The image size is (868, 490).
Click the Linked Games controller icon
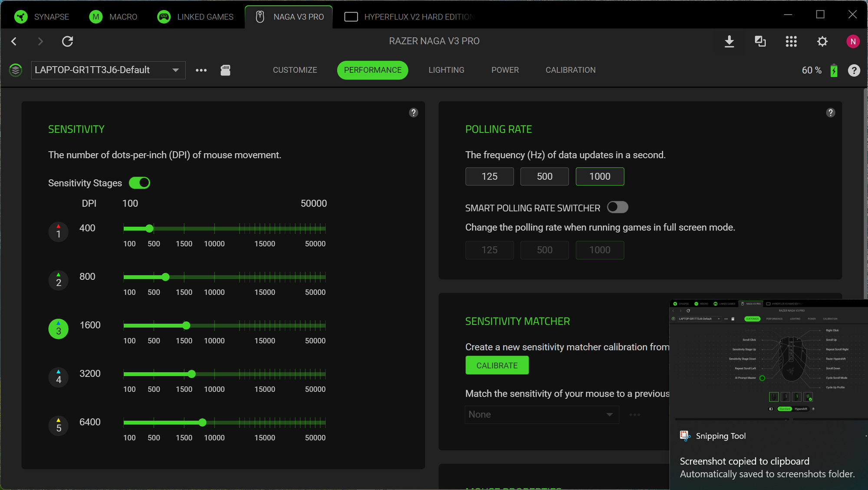(164, 17)
